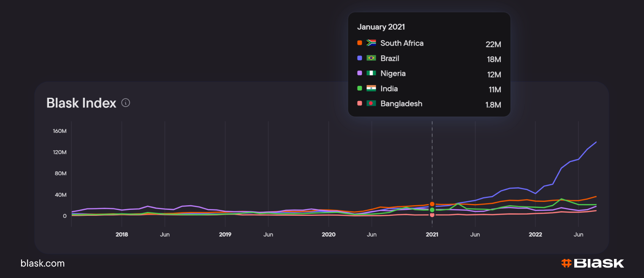Screen dimensions: 644x278
Task: Click the Bangladesh flag icon
Action: (371, 104)
